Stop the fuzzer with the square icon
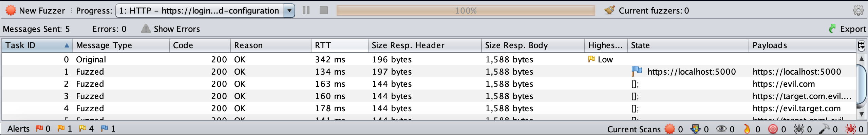This screenshot has width=868, height=135. [324, 11]
